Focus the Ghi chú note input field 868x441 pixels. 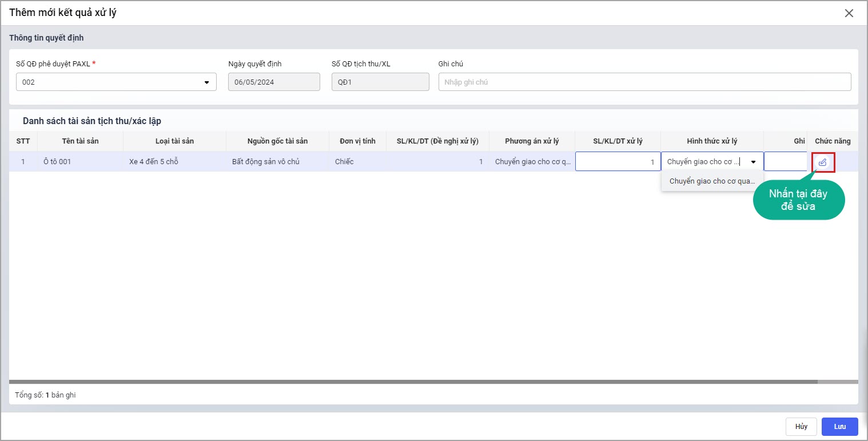pyautogui.click(x=644, y=82)
